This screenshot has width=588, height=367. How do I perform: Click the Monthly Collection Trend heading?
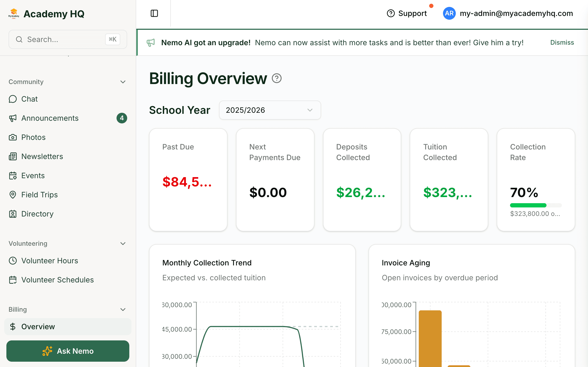207,263
